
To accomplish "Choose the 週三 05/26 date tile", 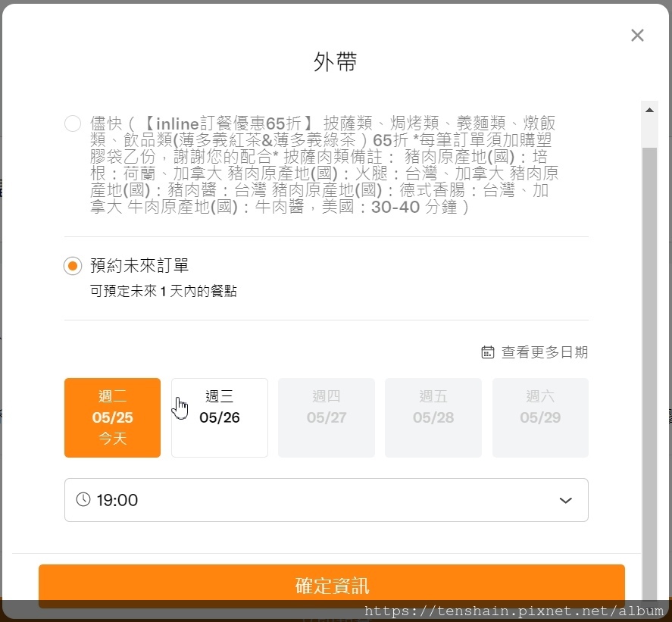I will coord(220,417).
